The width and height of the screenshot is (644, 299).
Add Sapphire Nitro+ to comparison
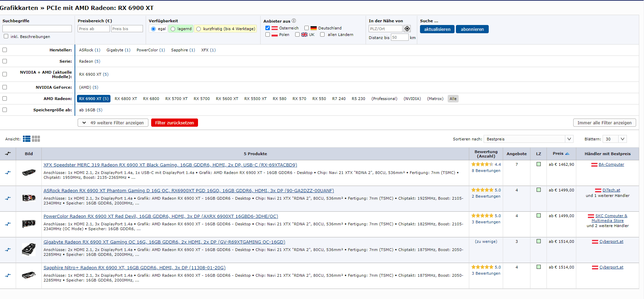(x=8, y=275)
